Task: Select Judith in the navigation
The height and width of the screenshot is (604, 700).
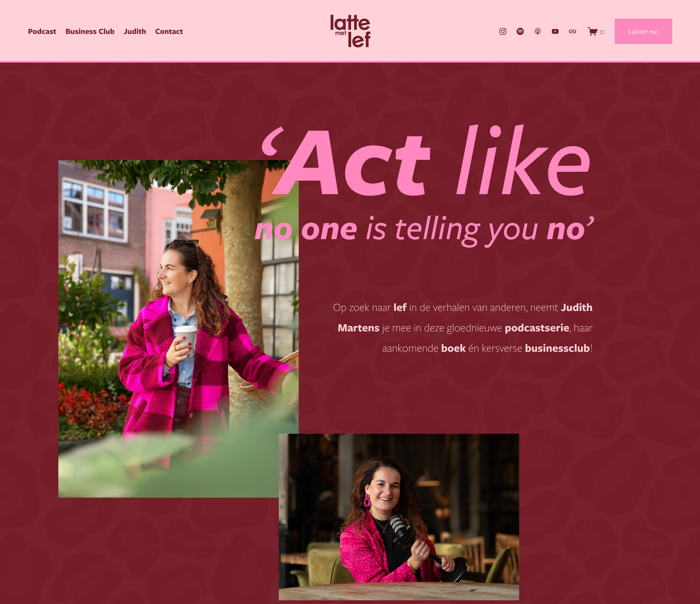Action: tap(135, 31)
